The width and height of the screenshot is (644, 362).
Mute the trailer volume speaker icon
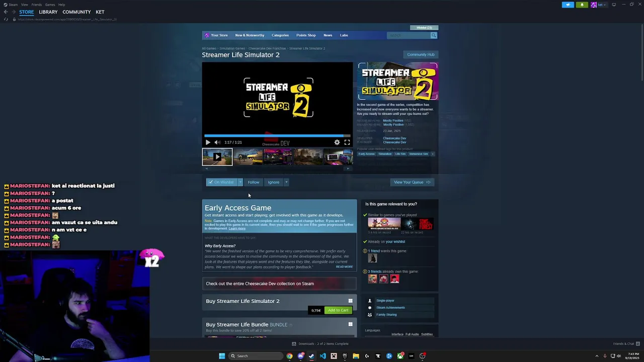[x=217, y=142]
